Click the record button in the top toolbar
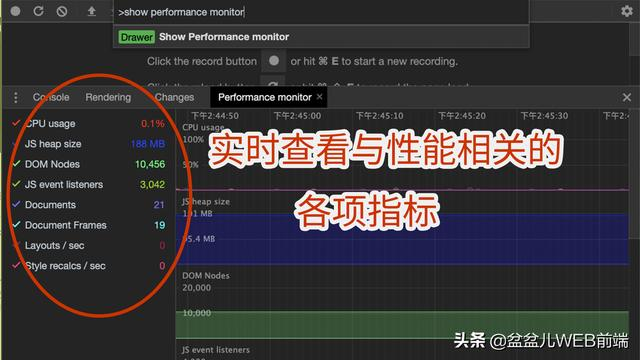 click(x=16, y=11)
